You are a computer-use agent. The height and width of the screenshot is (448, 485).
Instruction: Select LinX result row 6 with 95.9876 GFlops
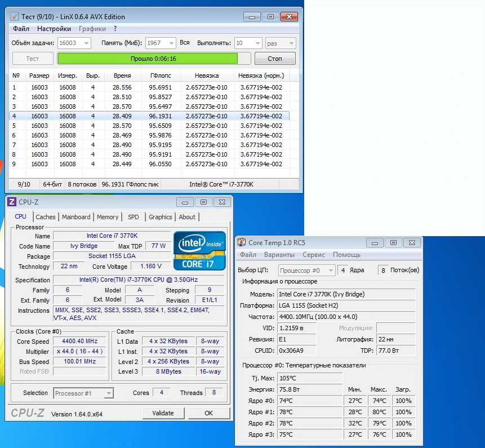(x=149, y=135)
